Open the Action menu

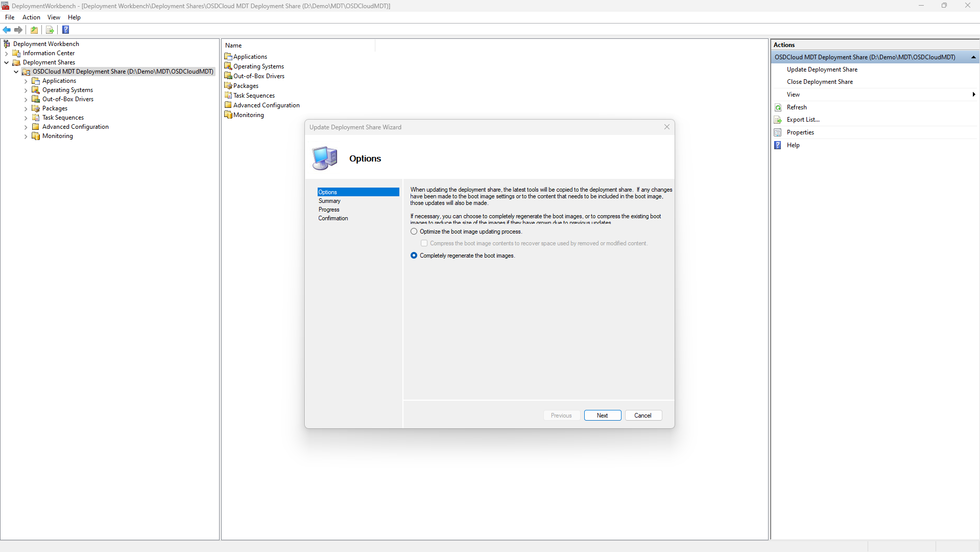pos(31,17)
